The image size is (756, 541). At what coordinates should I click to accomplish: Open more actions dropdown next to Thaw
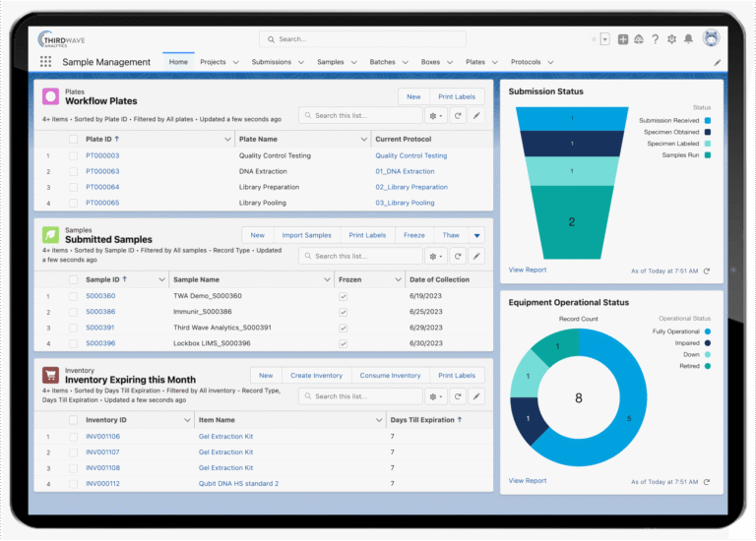point(476,235)
